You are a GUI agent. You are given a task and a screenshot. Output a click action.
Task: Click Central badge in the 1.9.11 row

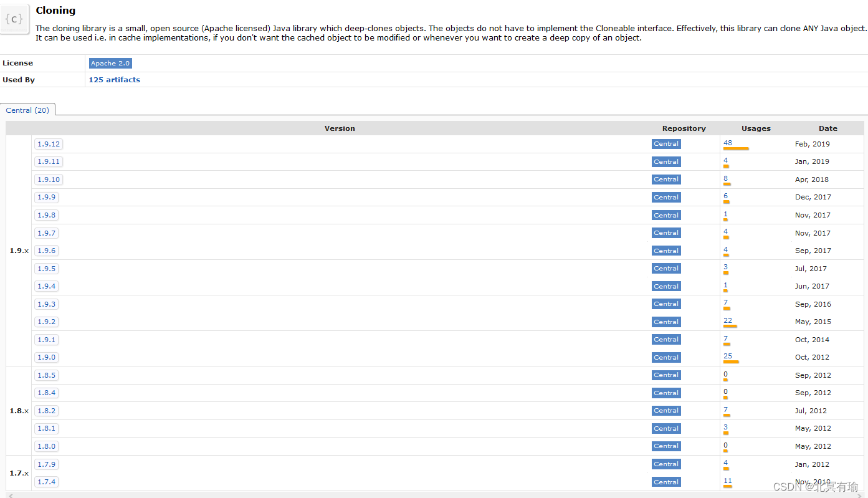[x=666, y=161]
